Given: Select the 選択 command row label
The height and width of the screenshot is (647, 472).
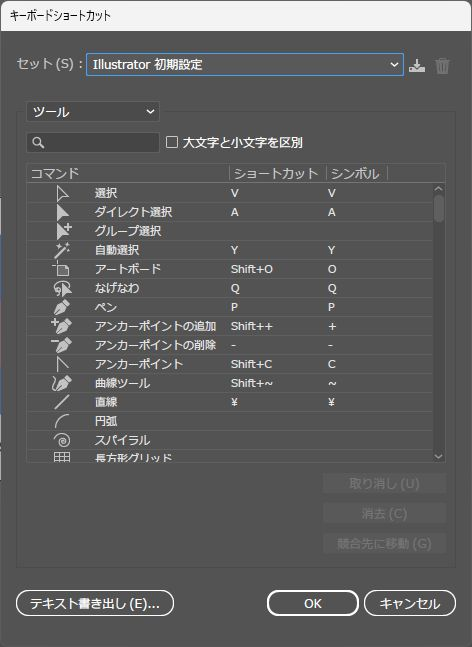Looking at the screenshot, I should tap(106, 193).
